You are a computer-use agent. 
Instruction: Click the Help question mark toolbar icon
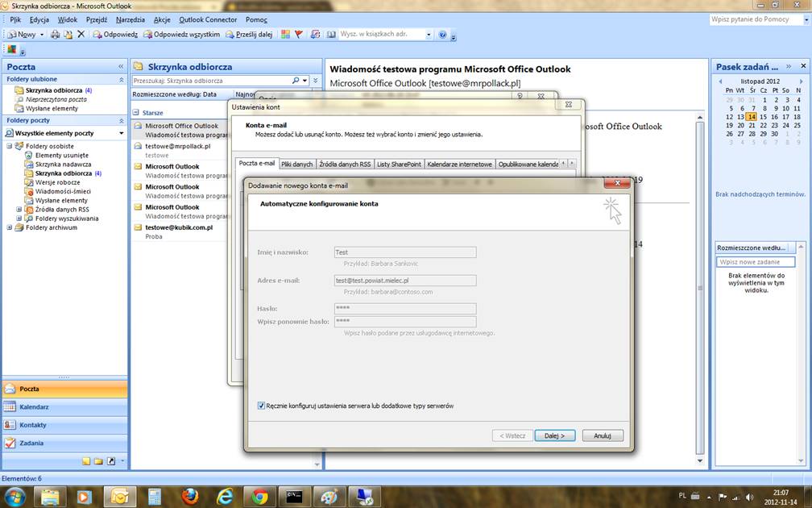(442, 35)
